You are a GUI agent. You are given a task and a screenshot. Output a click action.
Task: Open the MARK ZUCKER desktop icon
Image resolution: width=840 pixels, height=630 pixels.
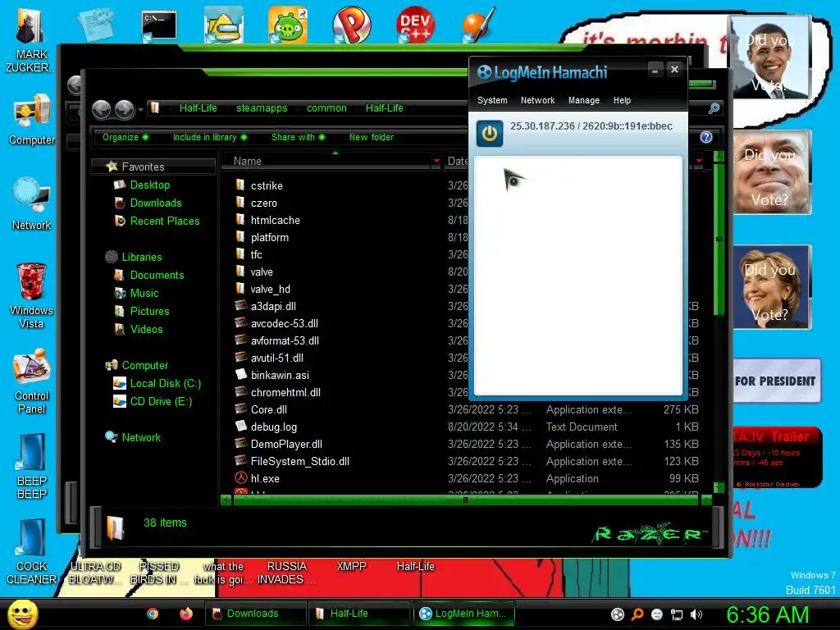(30, 40)
